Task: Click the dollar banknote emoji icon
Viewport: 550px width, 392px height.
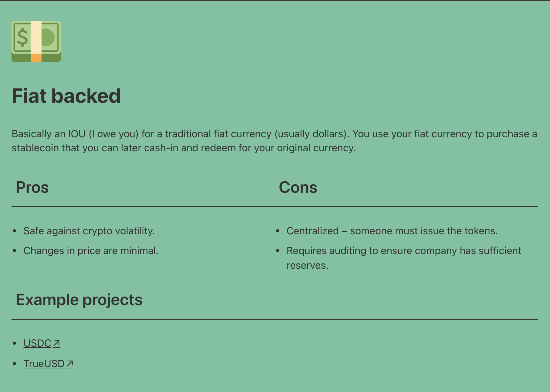Action: coord(36,41)
